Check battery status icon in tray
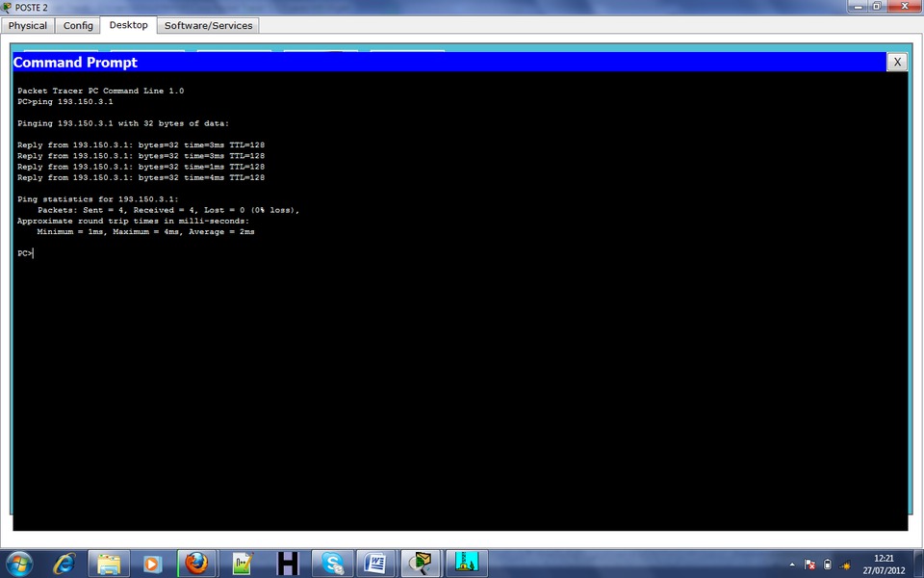The image size is (924, 578). [828, 565]
